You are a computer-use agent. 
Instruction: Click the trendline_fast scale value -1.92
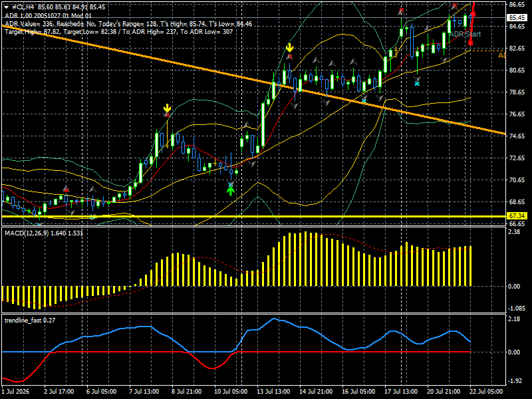[515, 381]
